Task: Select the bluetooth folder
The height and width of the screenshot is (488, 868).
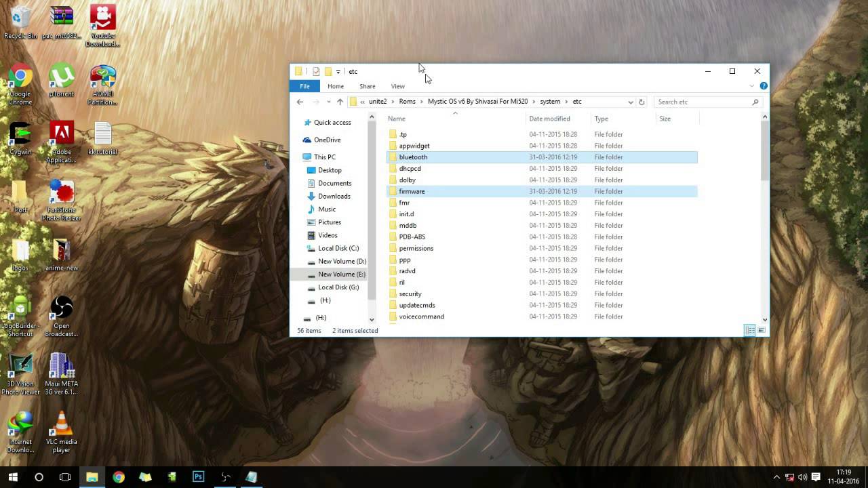Action: (541, 157)
